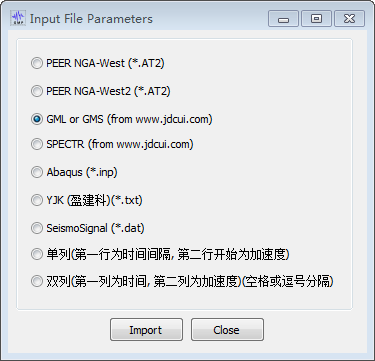375x361 pixels.
Task: Click the "SeismoSignal (*.dat)" label text
Action: click(95, 228)
